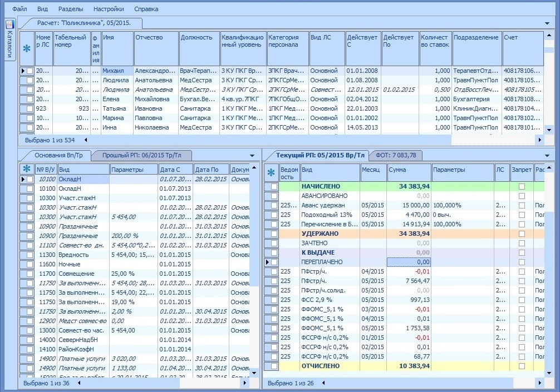The image size is (560, 392).
Task: Click the right arrow of the Текущий РП horizontal scrollbar
Action: [x=539, y=383]
